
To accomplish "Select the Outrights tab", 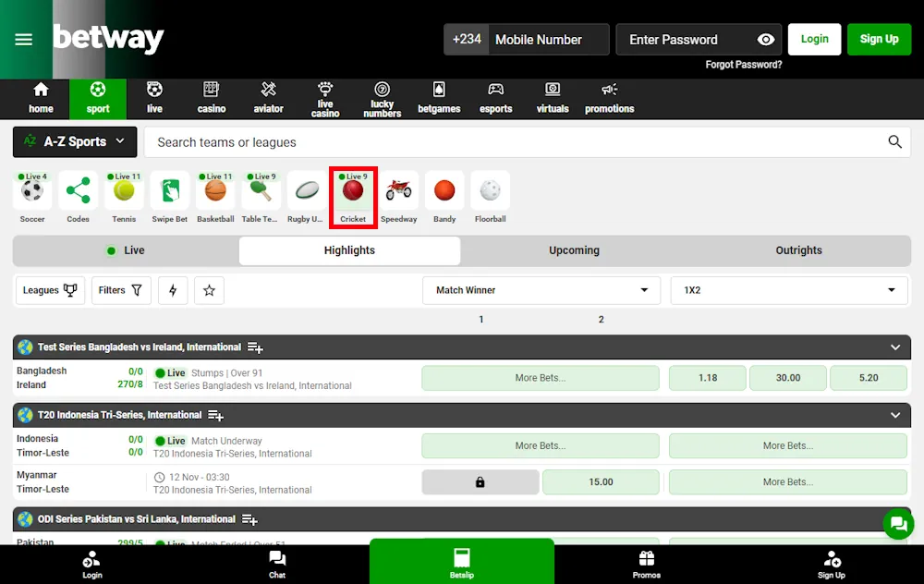I will pyautogui.click(x=798, y=250).
